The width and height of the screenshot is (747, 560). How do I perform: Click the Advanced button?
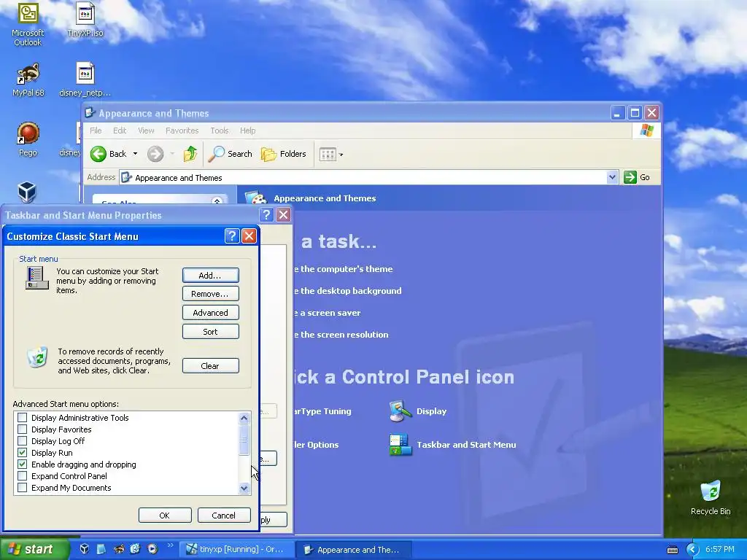(x=211, y=312)
